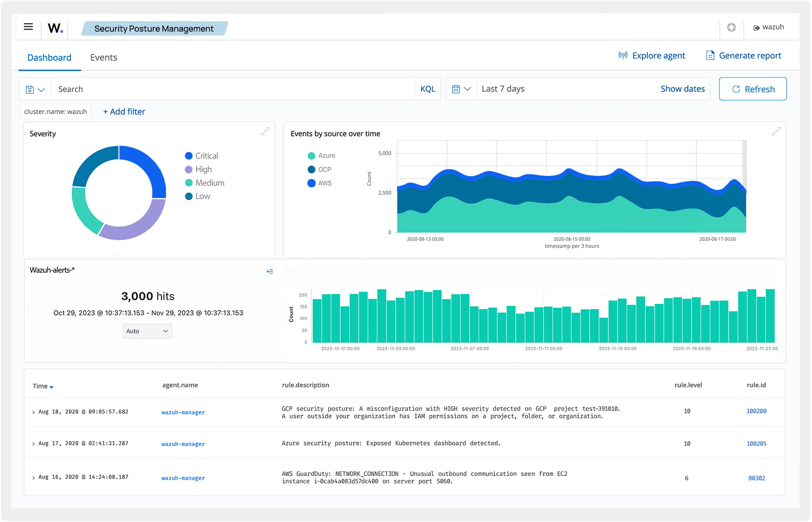Open rule ID 100205 link
The image size is (812, 522).
coord(756,444)
